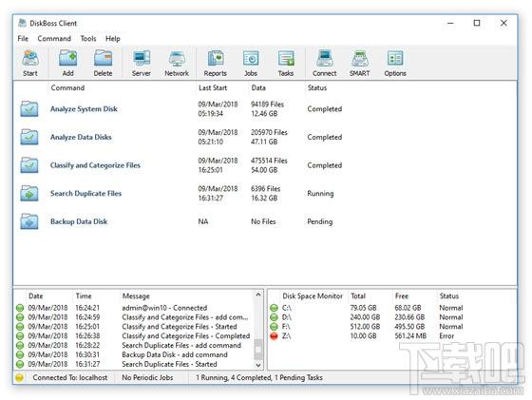
Task: Click the Status column header in command list
Action: tap(317, 87)
